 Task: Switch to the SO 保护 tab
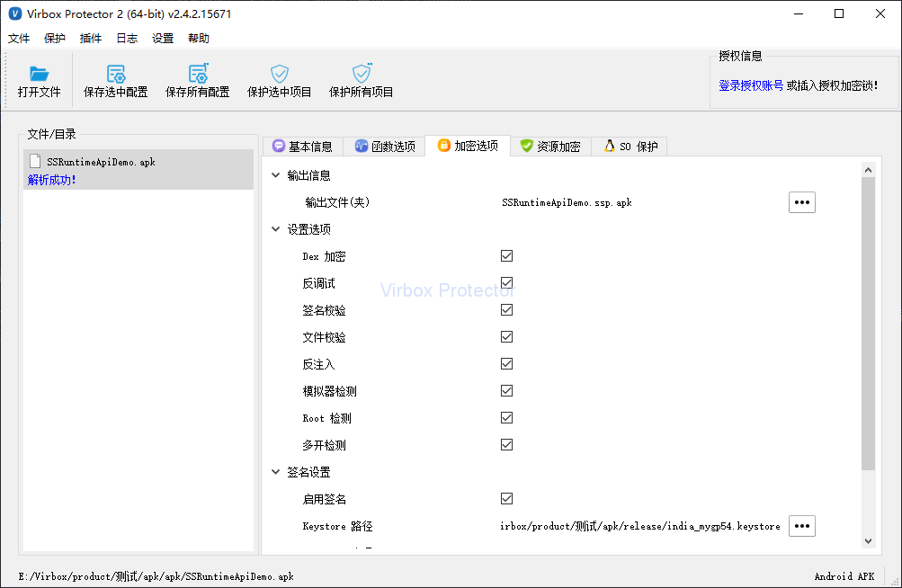pyautogui.click(x=630, y=147)
